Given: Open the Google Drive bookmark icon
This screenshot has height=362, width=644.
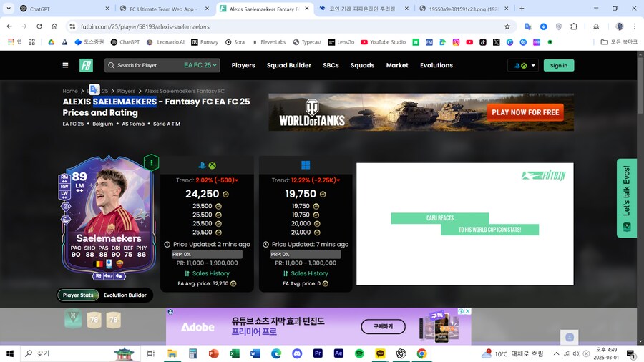Looking at the screenshot, I should (x=51, y=42).
